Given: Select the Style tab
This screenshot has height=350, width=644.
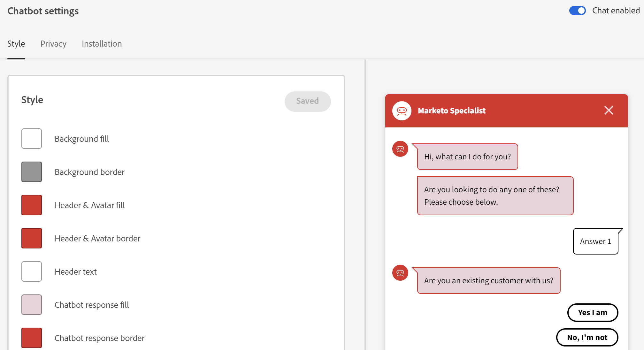Looking at the screenshot, I should 16,44.
